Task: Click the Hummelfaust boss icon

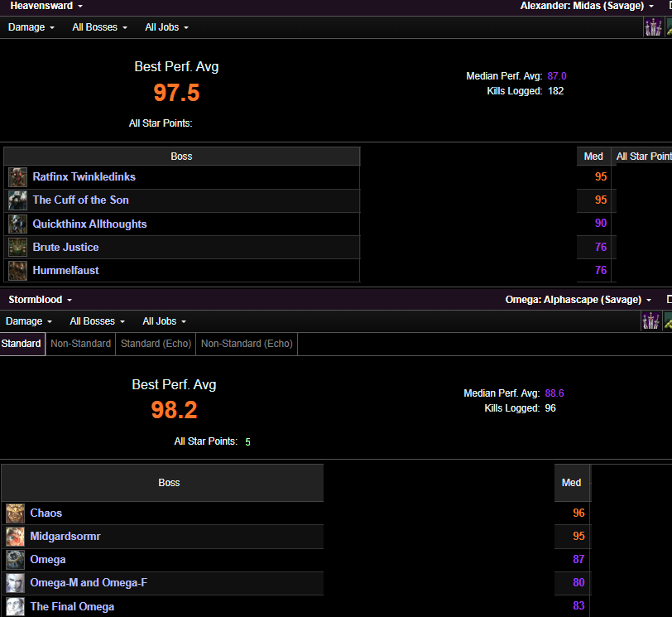Action: [17, 271]
